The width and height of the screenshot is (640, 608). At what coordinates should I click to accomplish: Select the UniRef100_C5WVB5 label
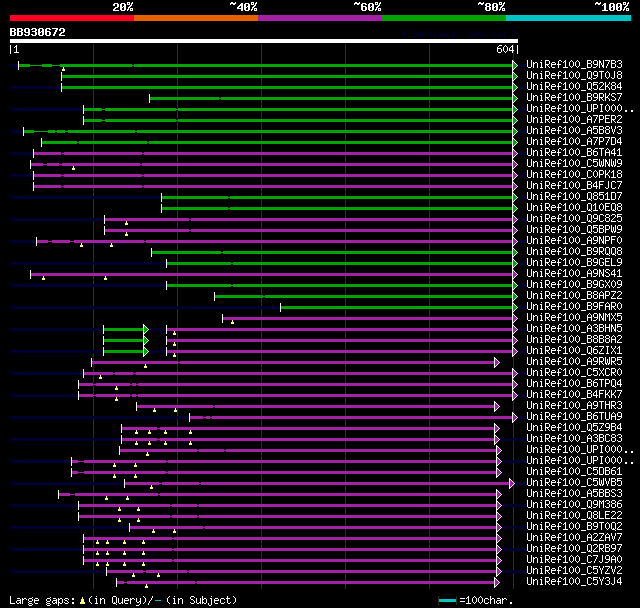pyautogui.click(x=574, y=483)
